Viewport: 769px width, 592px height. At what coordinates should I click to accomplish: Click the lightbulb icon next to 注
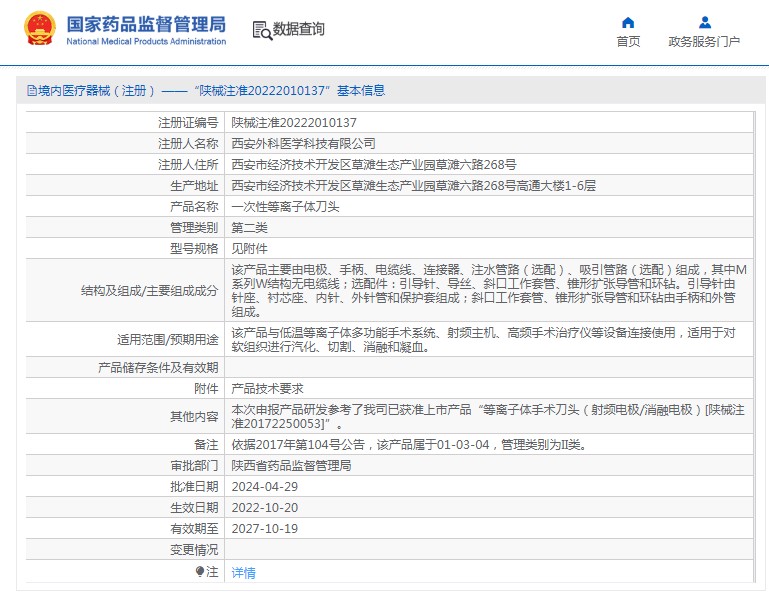click(200, 571)
